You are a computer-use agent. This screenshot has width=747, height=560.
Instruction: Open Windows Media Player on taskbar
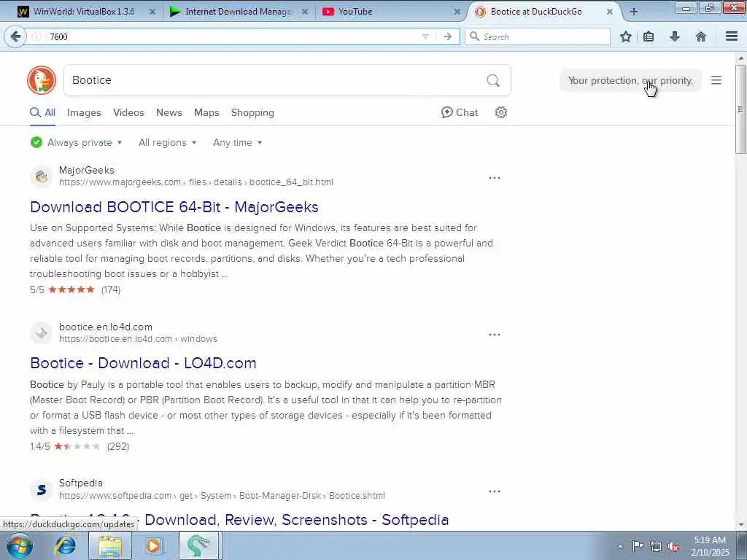(153, 545)
